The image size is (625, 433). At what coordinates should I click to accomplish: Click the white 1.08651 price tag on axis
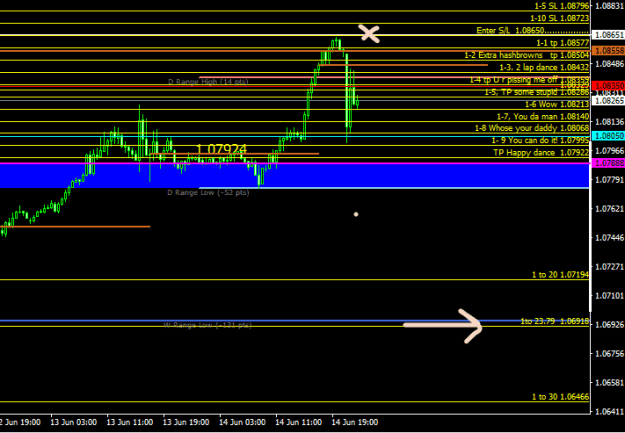[x=609, y=35]
